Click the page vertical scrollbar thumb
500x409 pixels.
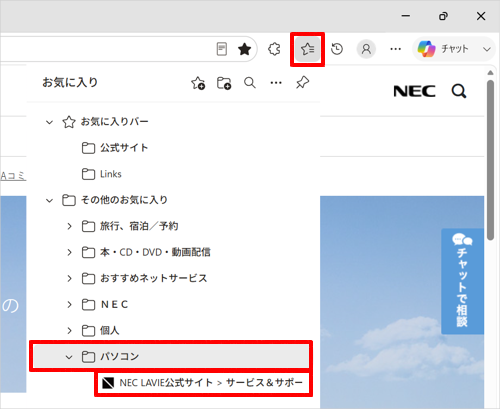point(490,160)
